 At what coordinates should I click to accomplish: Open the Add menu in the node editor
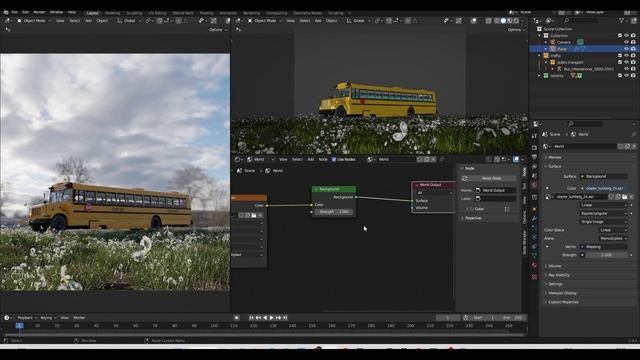pyautogui.click(x=311, y=160)
